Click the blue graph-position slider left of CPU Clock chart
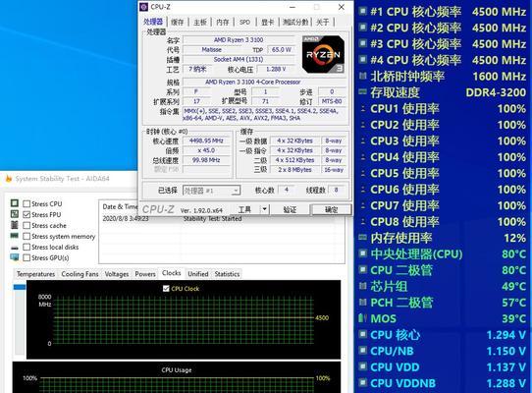The height and width of the screenshot is (393, 532). pos(20,287)
